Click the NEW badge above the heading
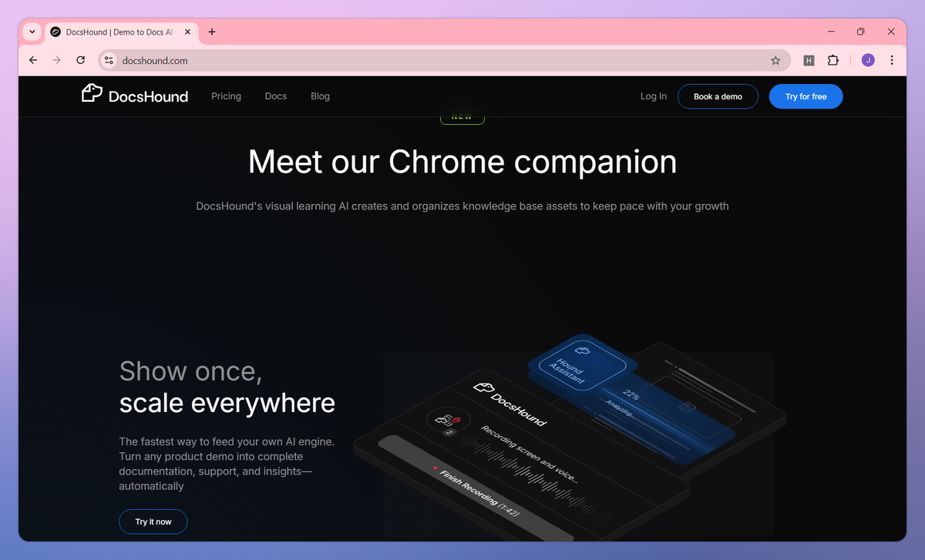 (x=462, y=117)
